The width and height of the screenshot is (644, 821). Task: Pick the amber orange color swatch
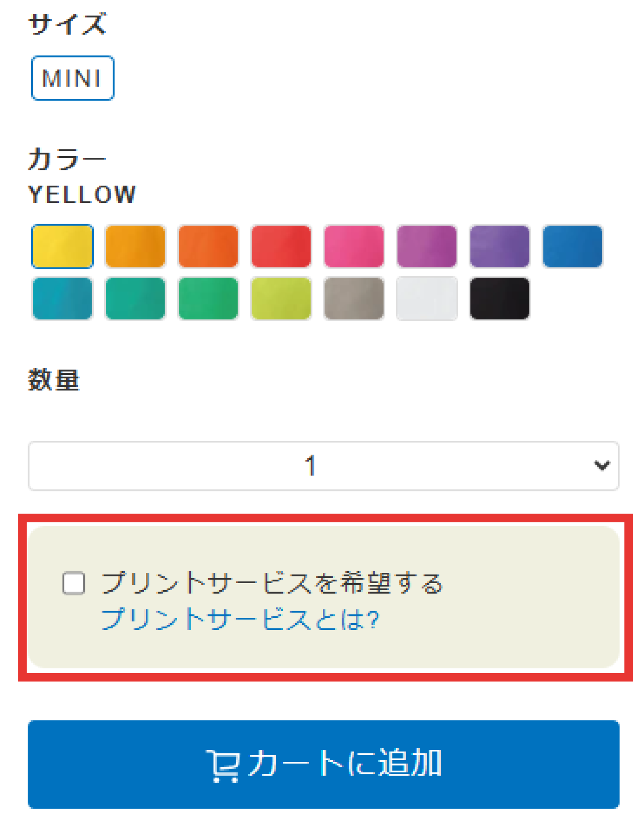pos(135,246)
